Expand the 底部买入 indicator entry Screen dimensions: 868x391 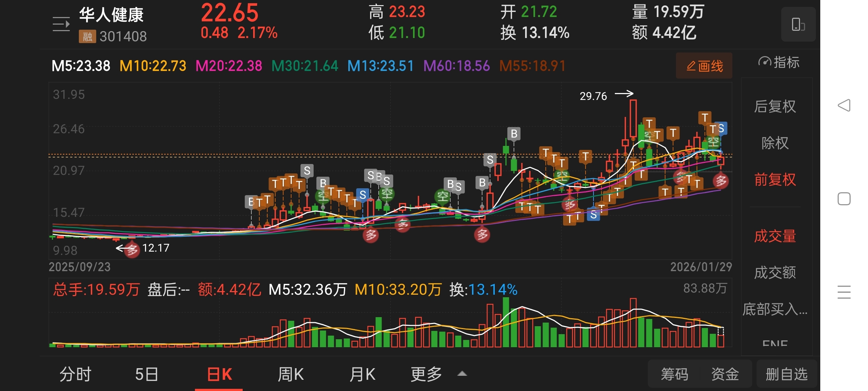point(775,309)
